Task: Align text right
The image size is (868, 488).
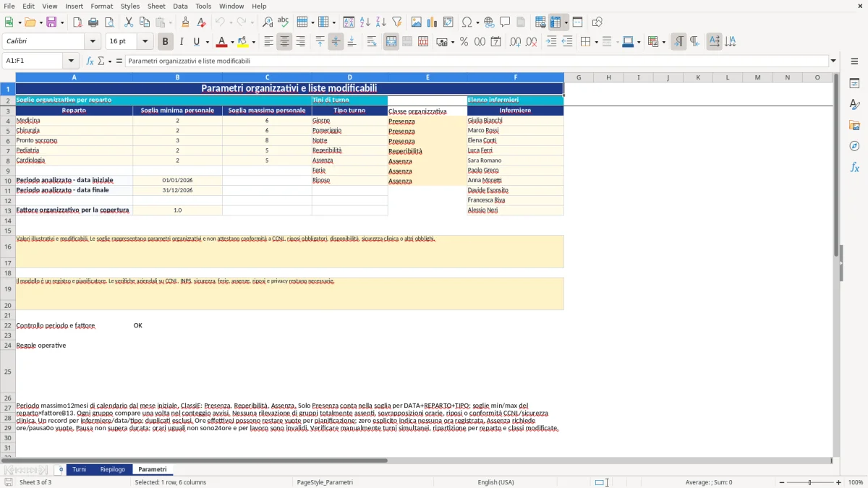Action: (x=300, y=42)
